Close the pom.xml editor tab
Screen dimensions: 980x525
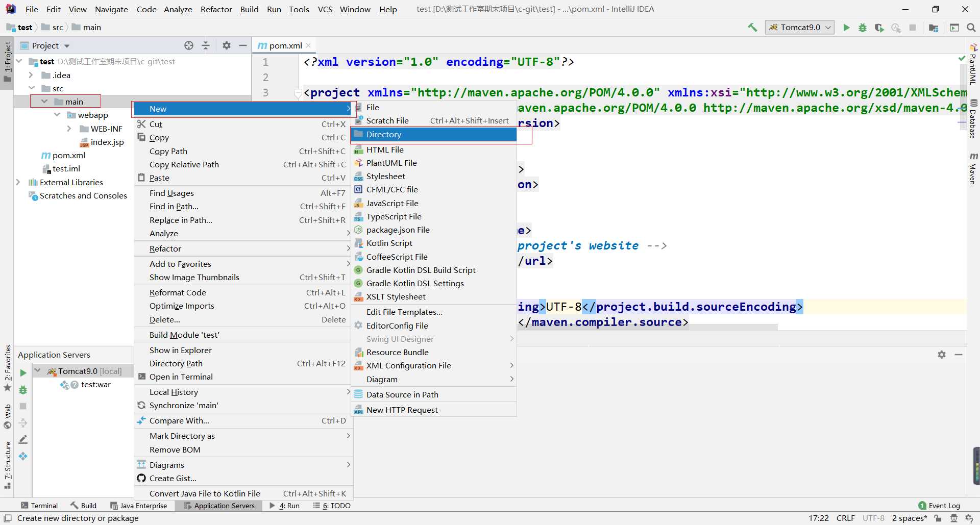[x=308, y=45]
